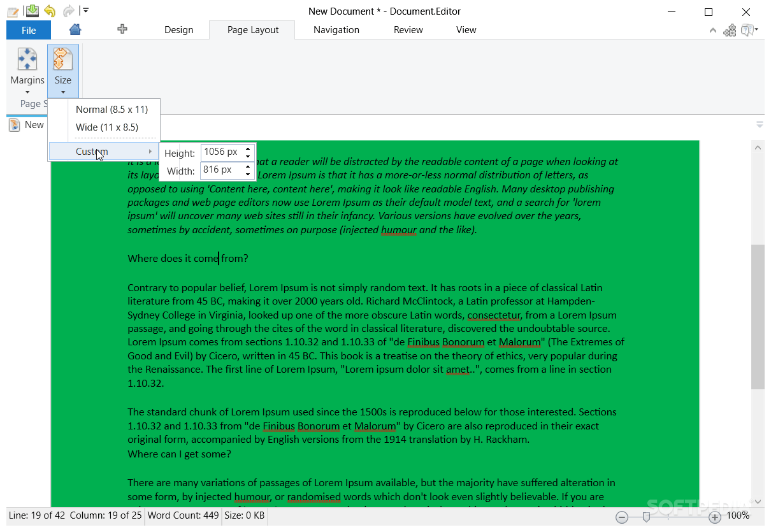Open the help speech-bubble icon
The height and width of the screenshot is (532, 771).
tap(748, 30)
